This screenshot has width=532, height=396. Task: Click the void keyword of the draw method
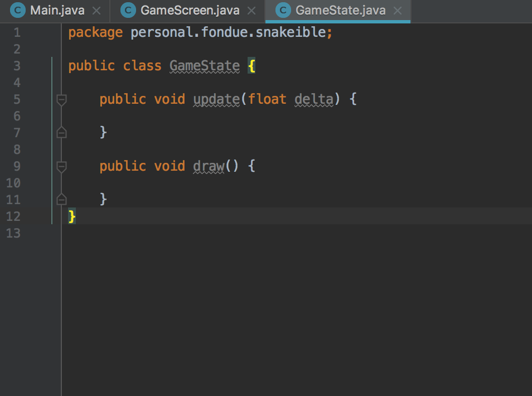point(170,166)
